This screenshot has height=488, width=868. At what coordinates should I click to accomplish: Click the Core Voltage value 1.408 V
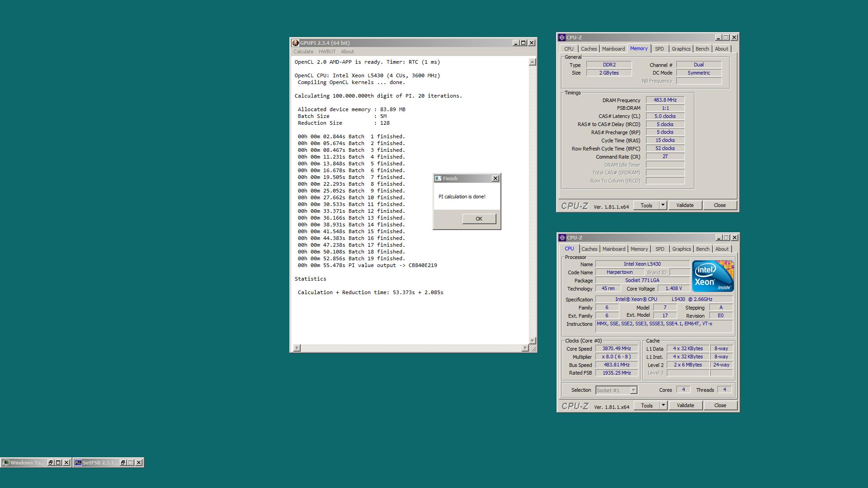click(674, 288)
